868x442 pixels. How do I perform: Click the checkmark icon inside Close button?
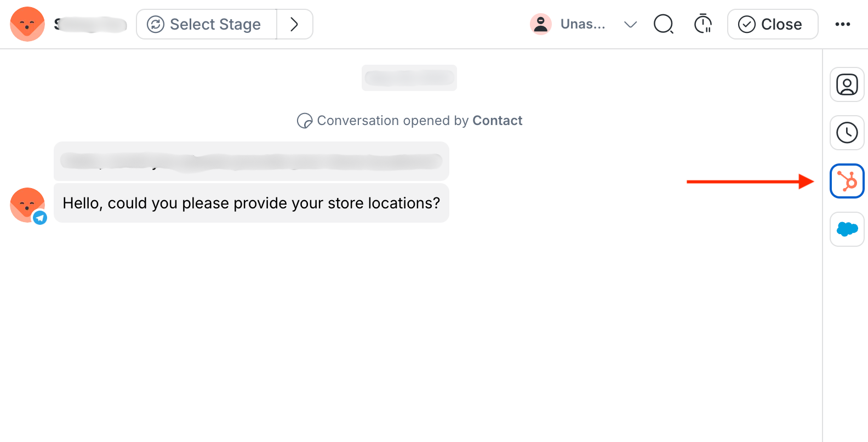pyautogui.click(x=746, y=24)
